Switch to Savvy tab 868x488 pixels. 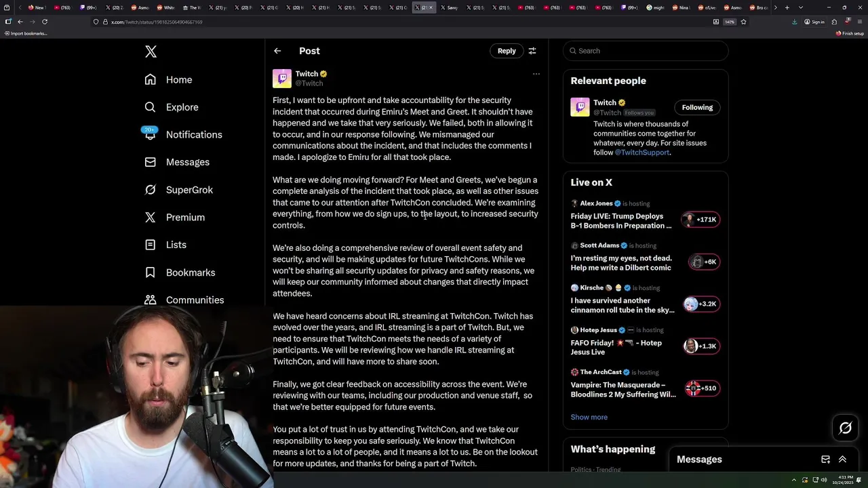tap(449, 7)
